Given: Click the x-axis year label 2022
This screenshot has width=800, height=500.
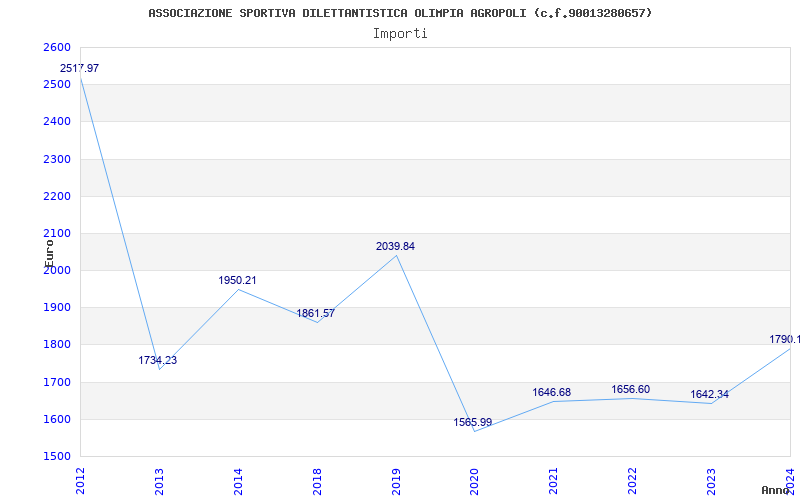Looking at the screenshot, I should tap(633, 481).
